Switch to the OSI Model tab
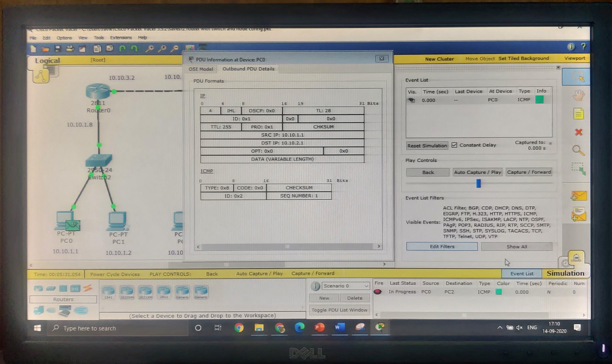612x364 pixels. (x=201, y=69)
